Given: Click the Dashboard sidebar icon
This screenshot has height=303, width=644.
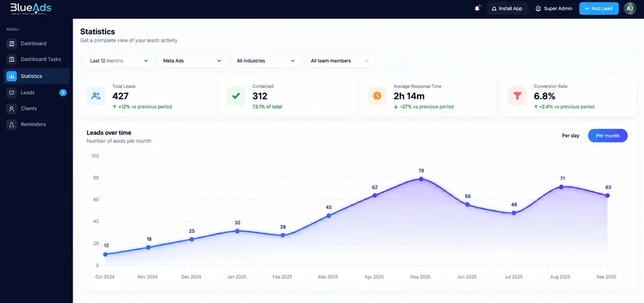Looking at the screenshot, I should pos(11,44).
